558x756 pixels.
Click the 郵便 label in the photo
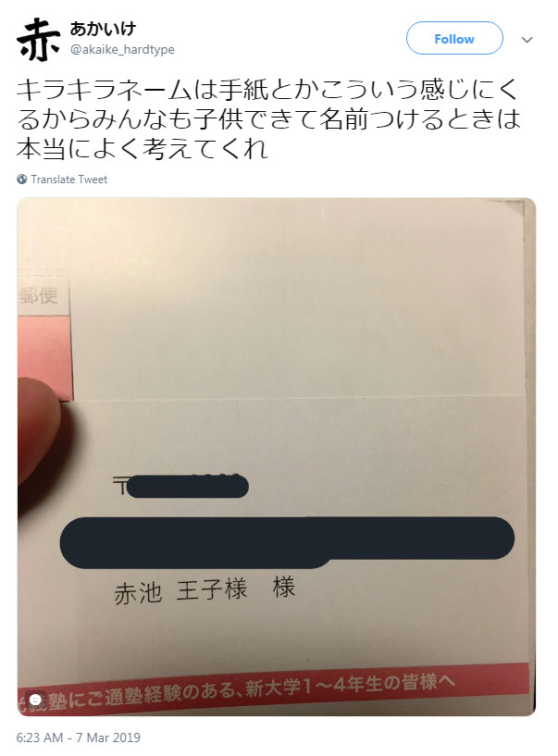pos(39,295)
